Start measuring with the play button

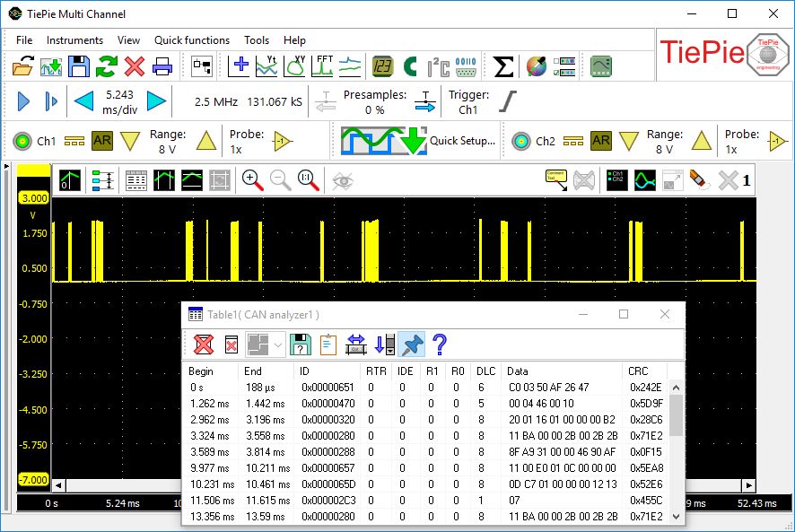(24, 101)
